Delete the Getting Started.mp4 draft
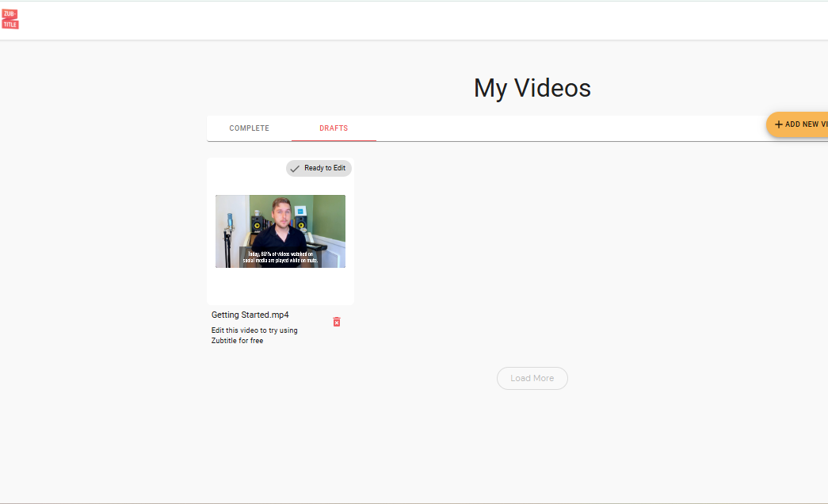Image resolution: width=828 pixels, height=504 pixels. click(337, 322)
